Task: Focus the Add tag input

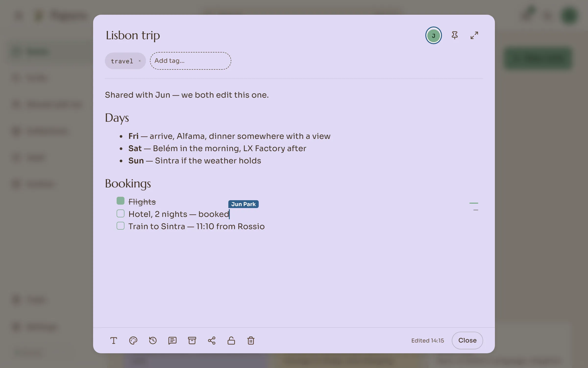Action: [x=190, y=61]
